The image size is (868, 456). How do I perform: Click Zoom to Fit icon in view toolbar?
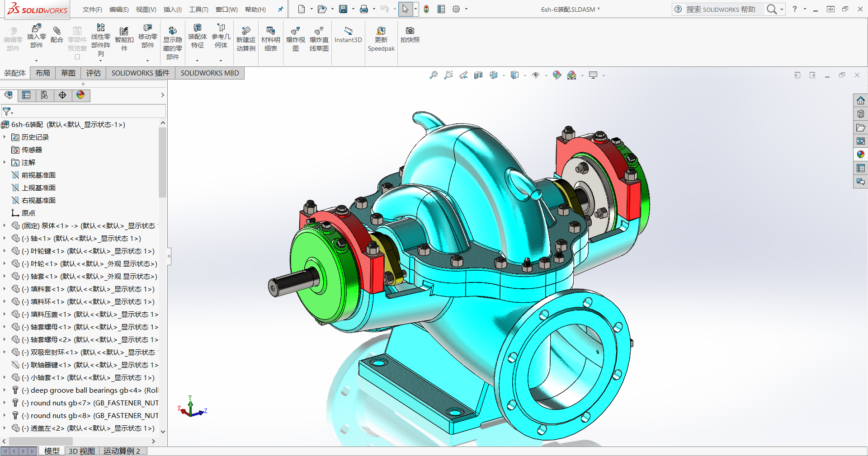[x=434, y=75]
